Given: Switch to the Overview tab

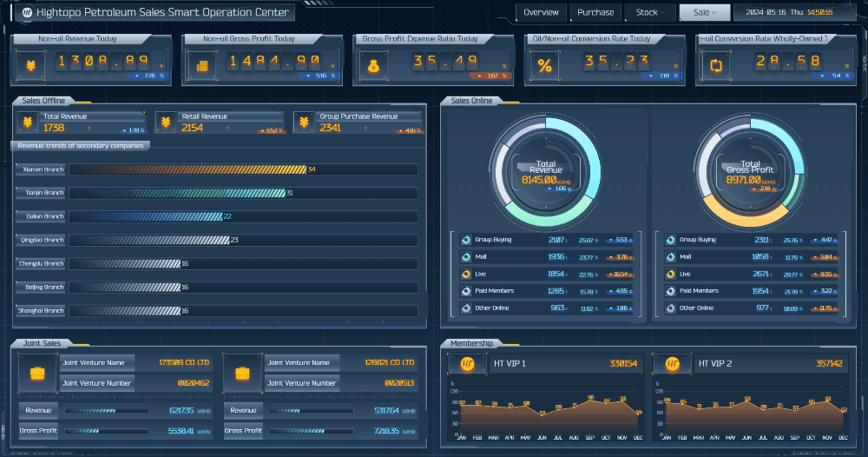Looking at the screenshot, I should click(x=541, y=12).
